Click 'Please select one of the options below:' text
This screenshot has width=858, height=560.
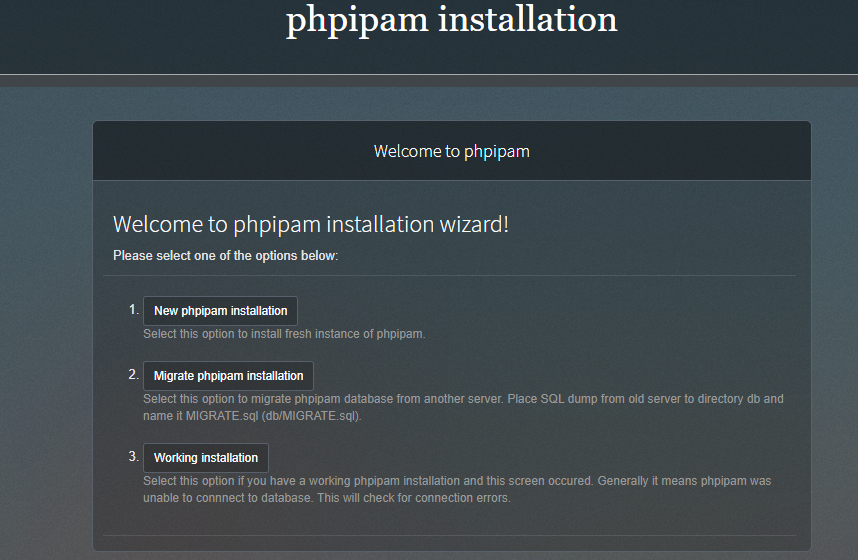pyautogui.click(x=225, y=256)
